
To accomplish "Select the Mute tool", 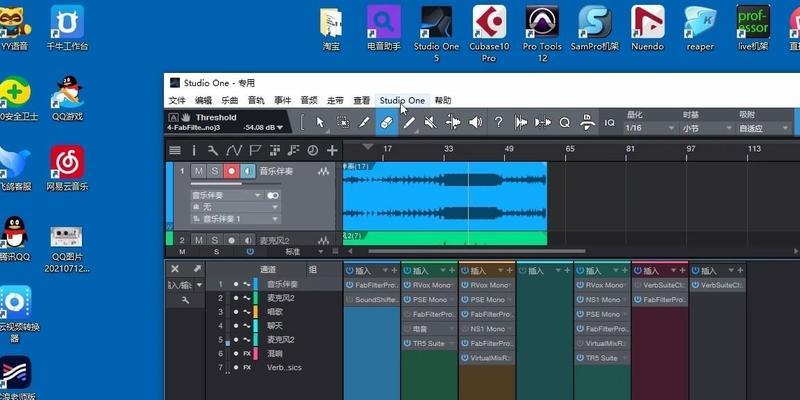I will pyautogui.click(x=431, y=122).
